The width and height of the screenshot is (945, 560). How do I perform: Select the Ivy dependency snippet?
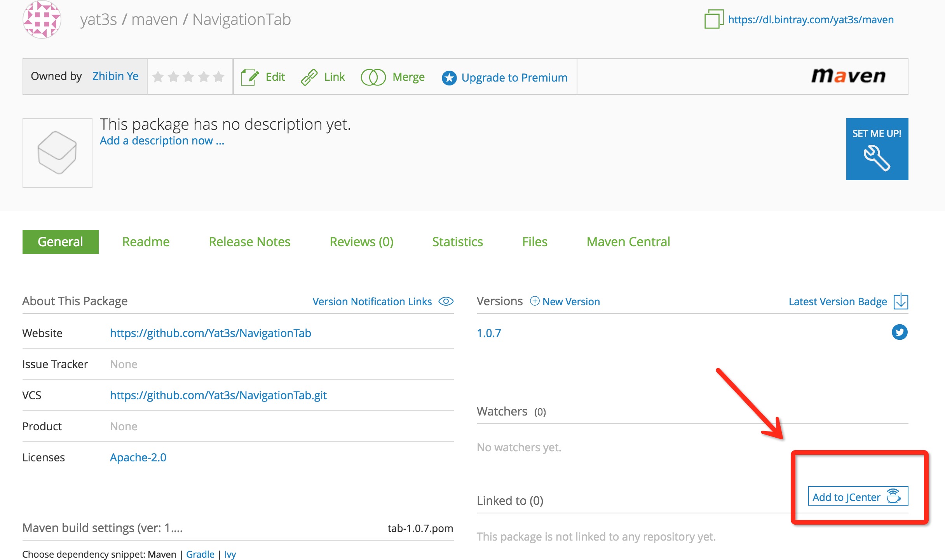(x=230, y=554)
